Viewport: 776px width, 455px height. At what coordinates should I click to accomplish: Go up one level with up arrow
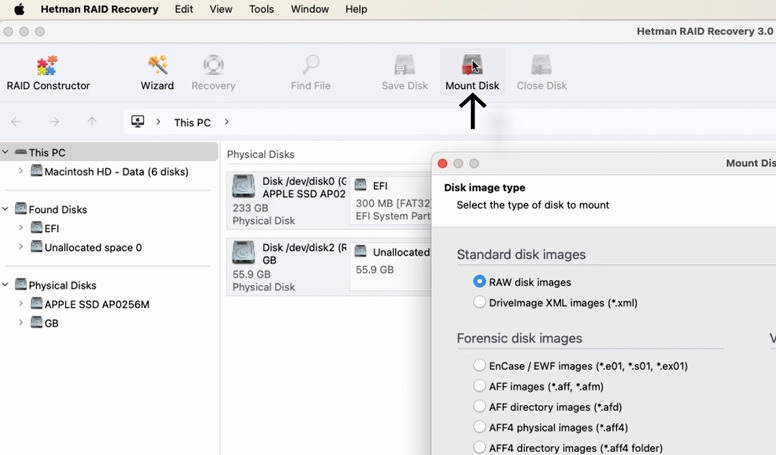pos(92,122)
